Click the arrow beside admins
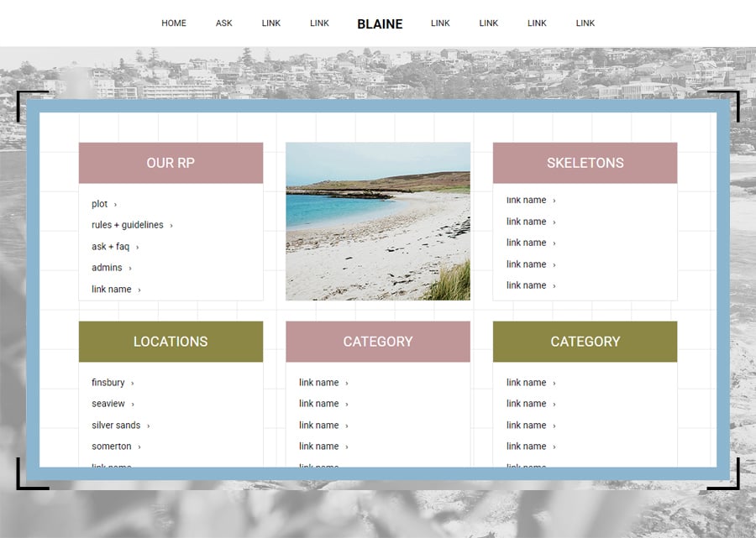756x538 pixels. click(130, 269)
